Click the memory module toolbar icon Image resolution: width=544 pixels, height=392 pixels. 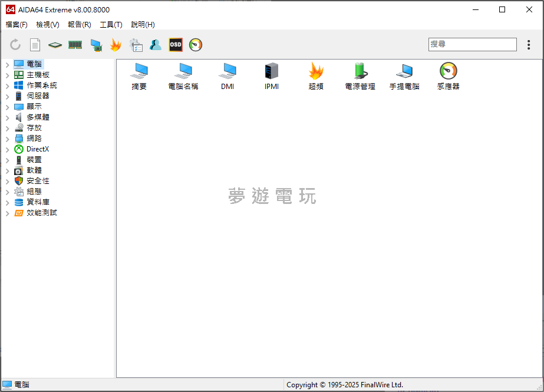coord(75,45)
